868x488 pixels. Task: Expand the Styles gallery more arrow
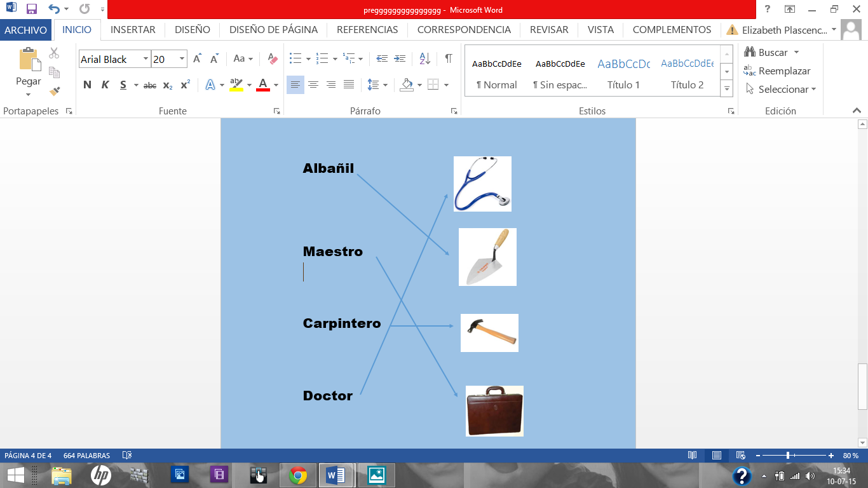[x=727, y=90]
